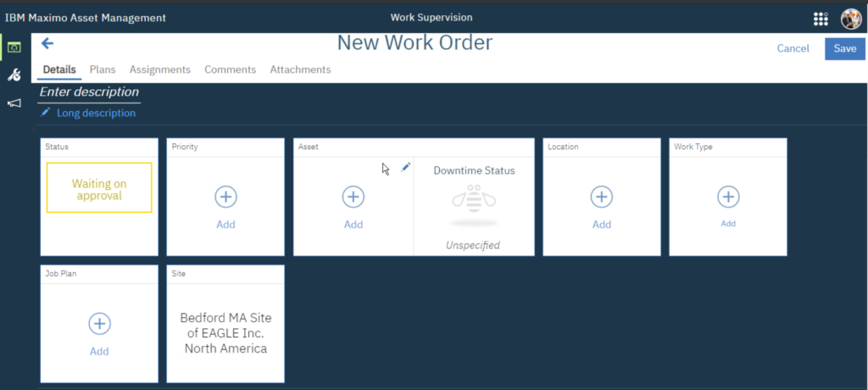Click the Enter description field
Viewport: 868px width, 390px height.
(89, 92)
